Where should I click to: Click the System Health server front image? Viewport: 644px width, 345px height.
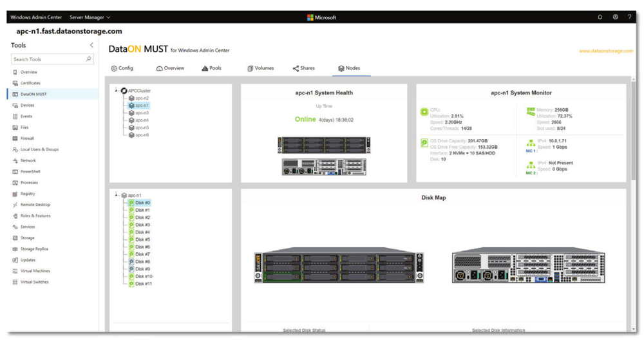click(x=324, y=145)
